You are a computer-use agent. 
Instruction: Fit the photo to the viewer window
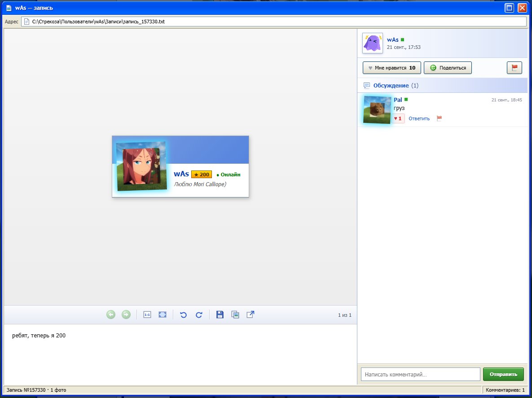coord(163,315)
